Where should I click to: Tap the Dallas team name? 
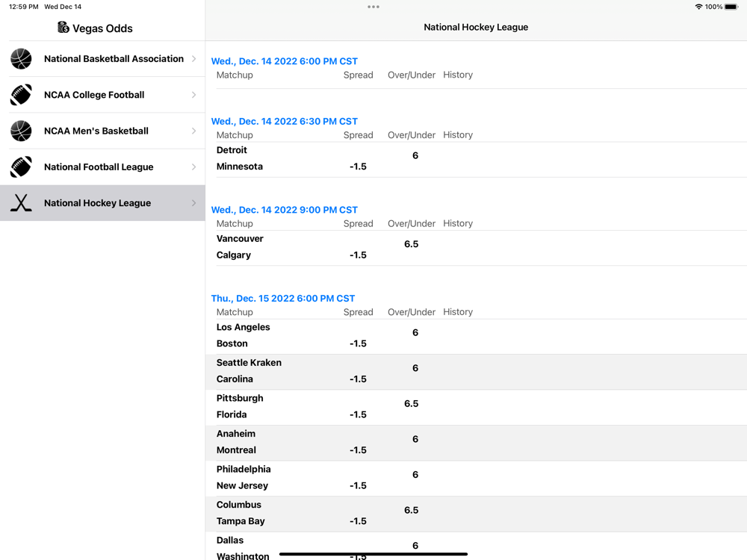click(x=229, y=540)
